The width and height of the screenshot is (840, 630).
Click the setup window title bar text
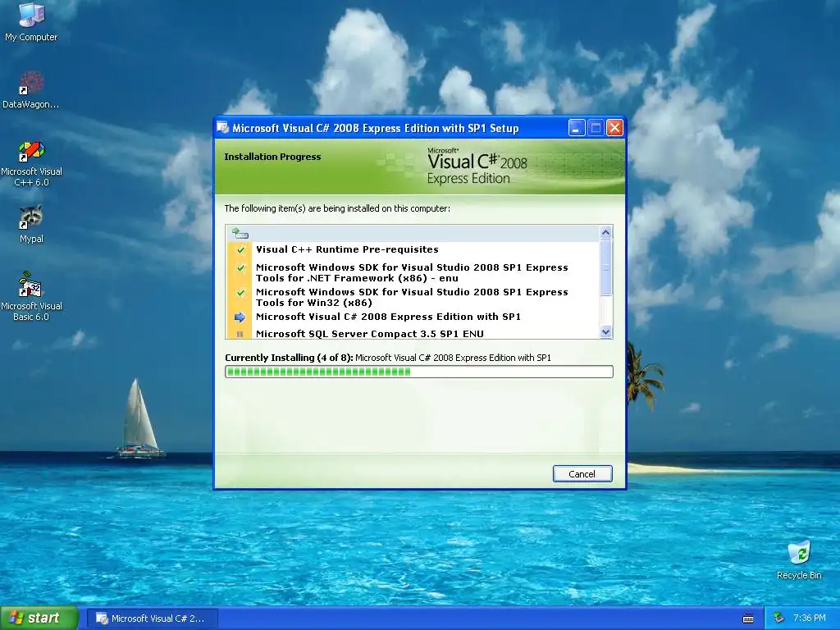point(375,129)
